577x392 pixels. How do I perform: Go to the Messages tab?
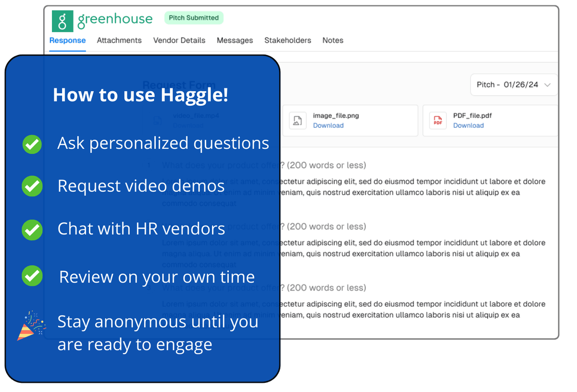point(235,40)
